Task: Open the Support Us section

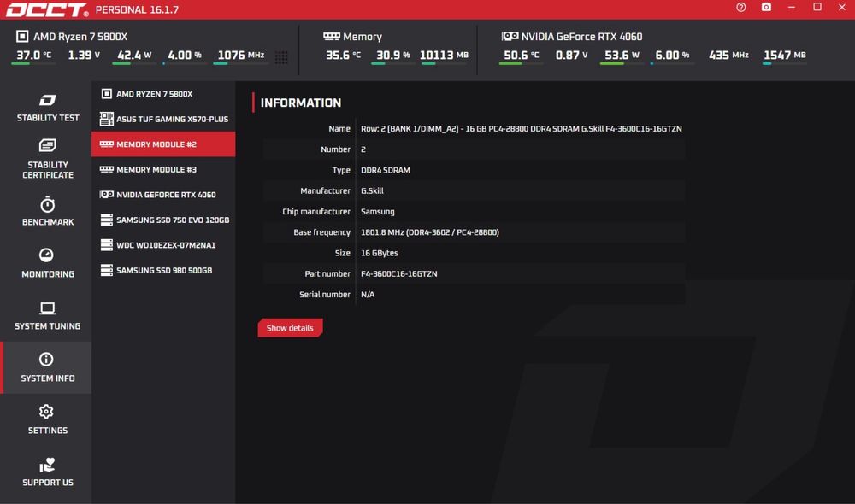Action: click(47, 472)
